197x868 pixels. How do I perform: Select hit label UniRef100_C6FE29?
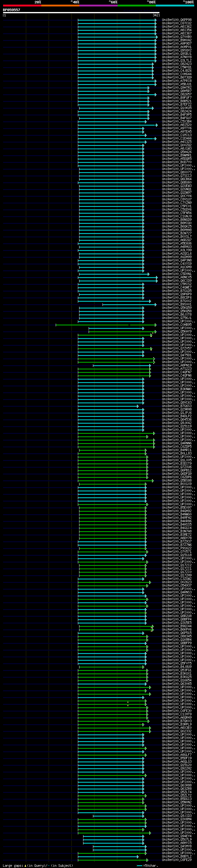coord(176,860)
